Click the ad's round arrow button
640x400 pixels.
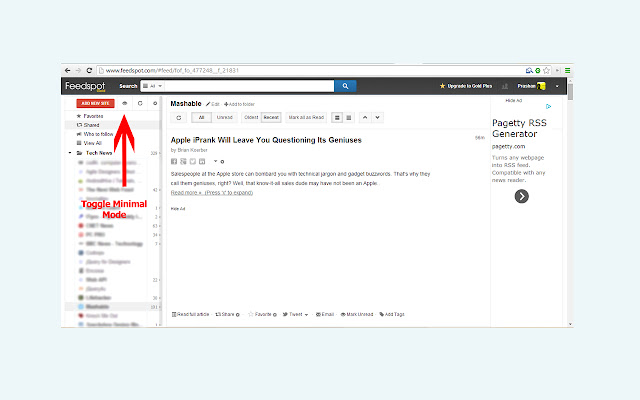(522, 196)
